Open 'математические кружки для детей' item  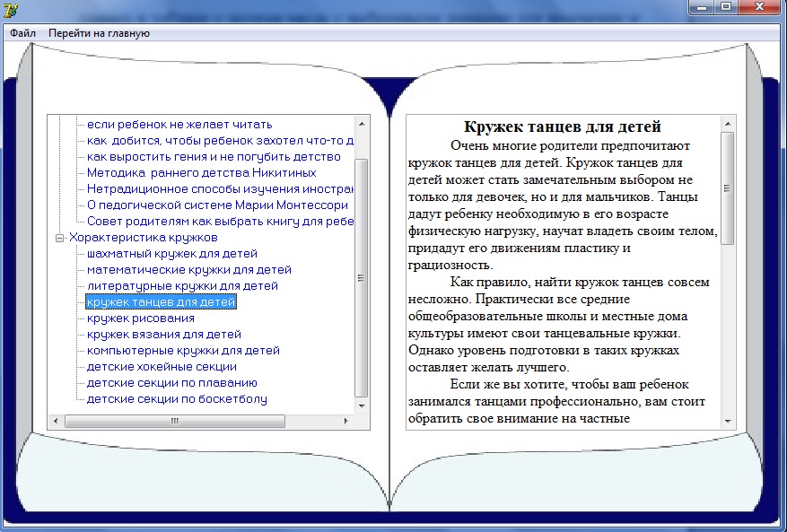(x=189, y=269)
